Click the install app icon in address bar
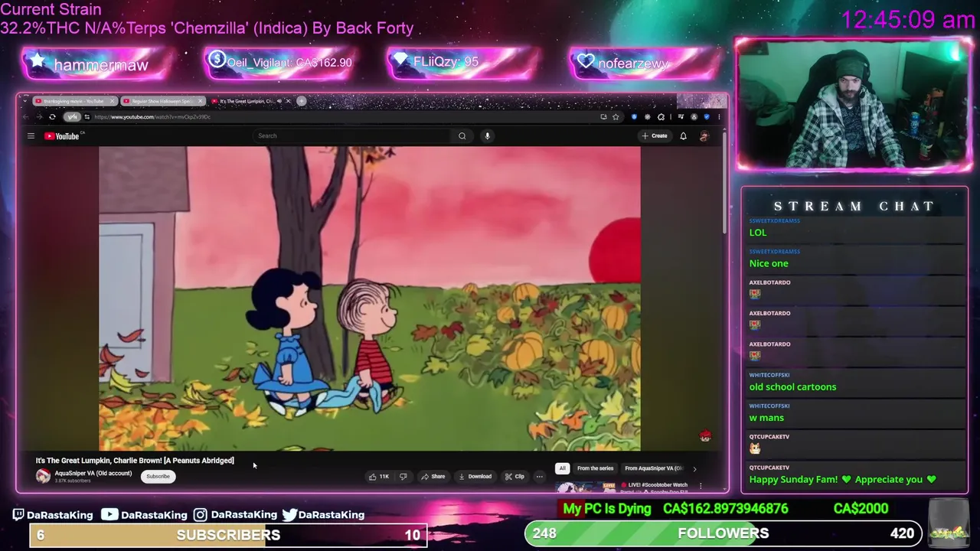 point(603,117)
